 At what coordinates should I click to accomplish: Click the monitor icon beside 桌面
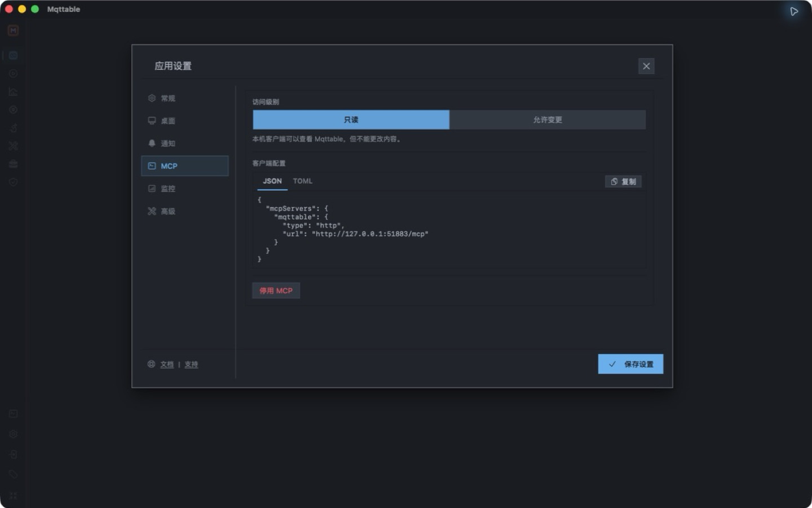[x=152, y=121]
